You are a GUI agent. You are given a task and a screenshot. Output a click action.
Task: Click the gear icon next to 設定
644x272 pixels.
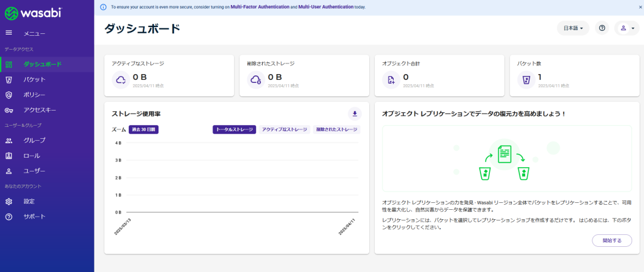[9, 202]
